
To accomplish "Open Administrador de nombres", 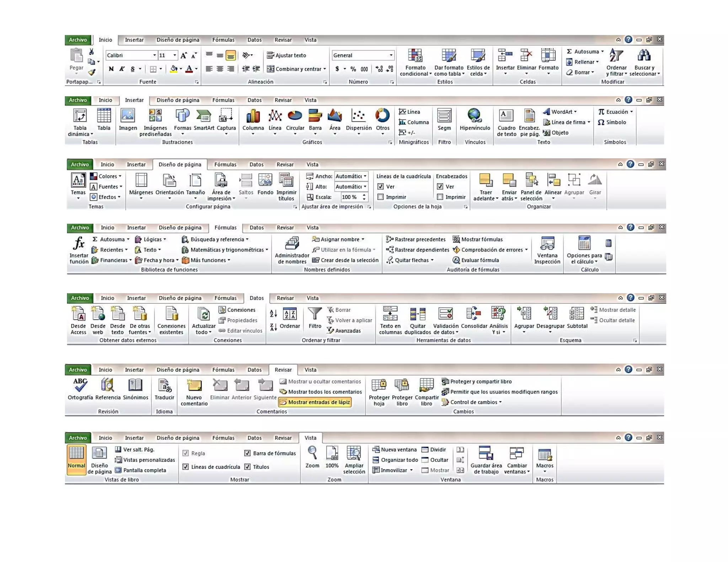I will (292, 250).
